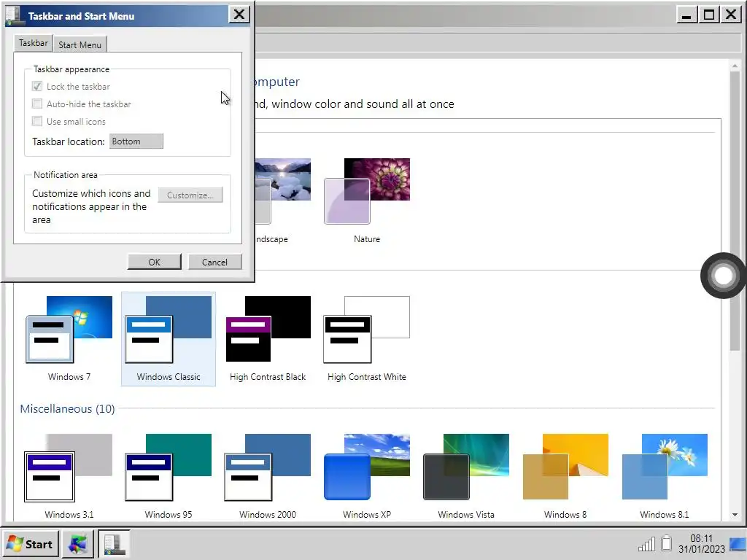Click the Taskbar properties taskbar button

[x=114, y=544]
